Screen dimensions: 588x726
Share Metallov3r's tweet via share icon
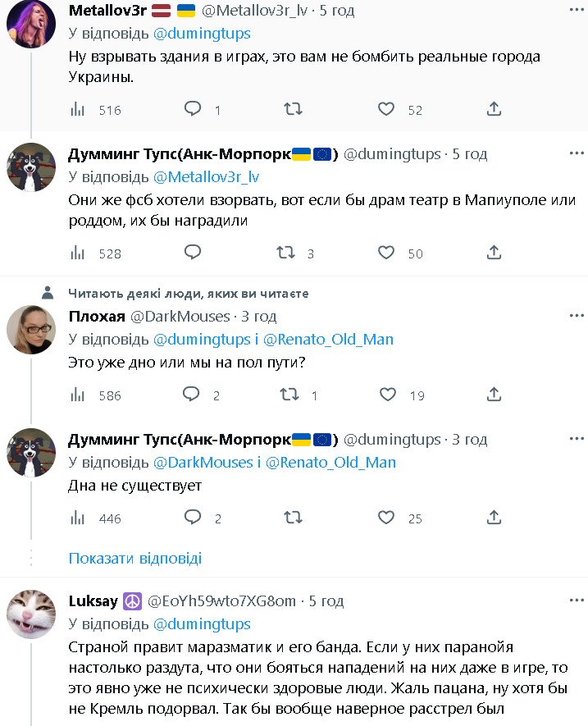point(494,109)
